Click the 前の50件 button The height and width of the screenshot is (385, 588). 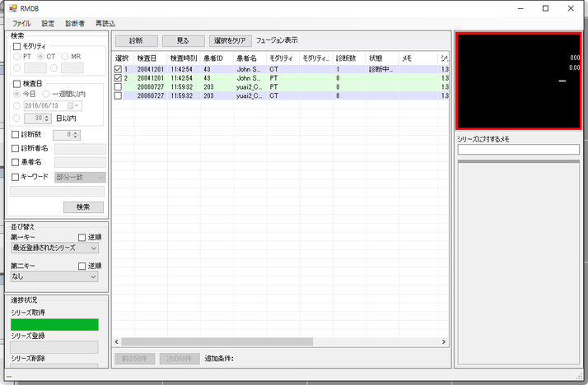point(134,359)
